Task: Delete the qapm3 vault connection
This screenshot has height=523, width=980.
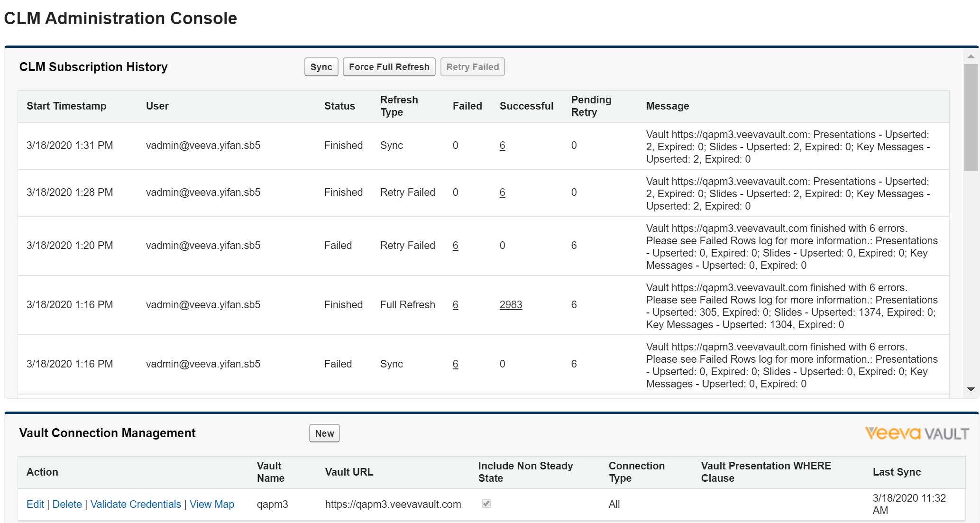Action: 67,504
